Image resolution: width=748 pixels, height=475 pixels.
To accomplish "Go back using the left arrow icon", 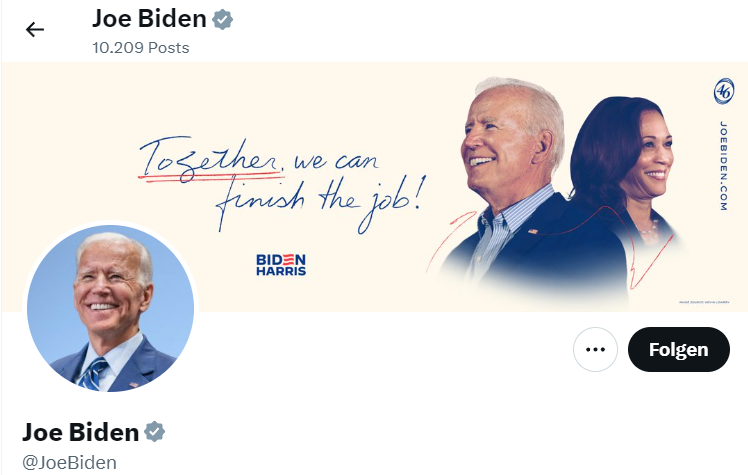I will click(35, 30).
